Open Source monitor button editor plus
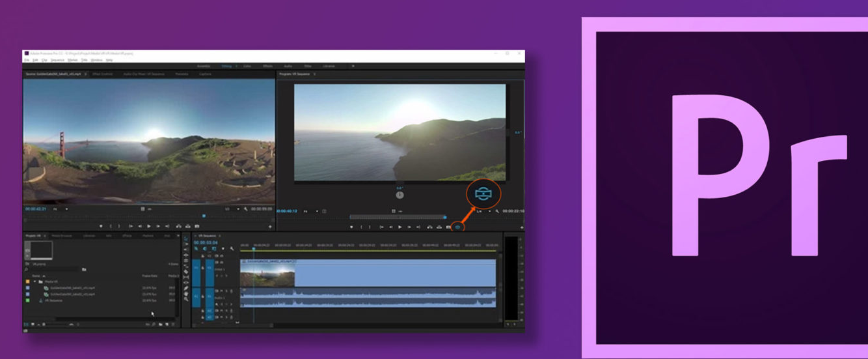 point(270,226)
